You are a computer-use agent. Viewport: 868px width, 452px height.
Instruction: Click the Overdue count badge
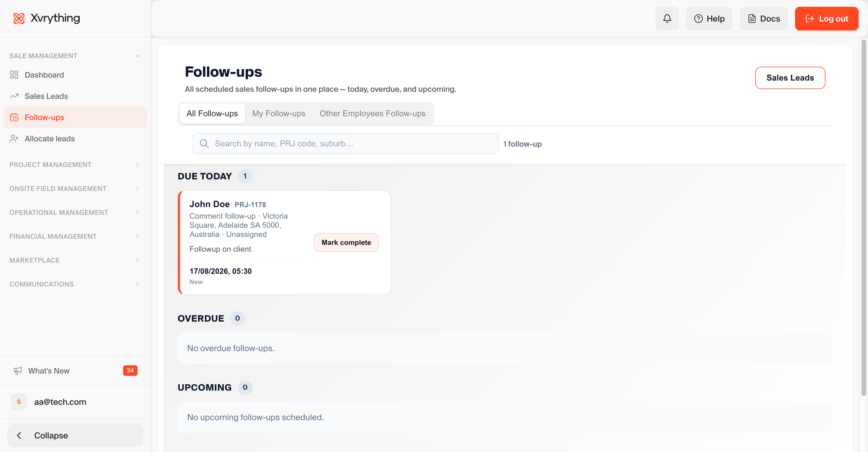point(237,318)
